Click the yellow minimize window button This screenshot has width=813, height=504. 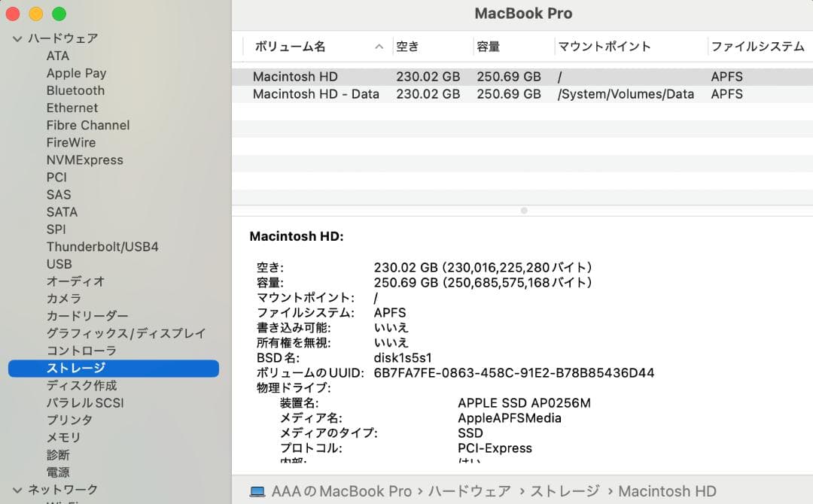(x=36, y=14)
